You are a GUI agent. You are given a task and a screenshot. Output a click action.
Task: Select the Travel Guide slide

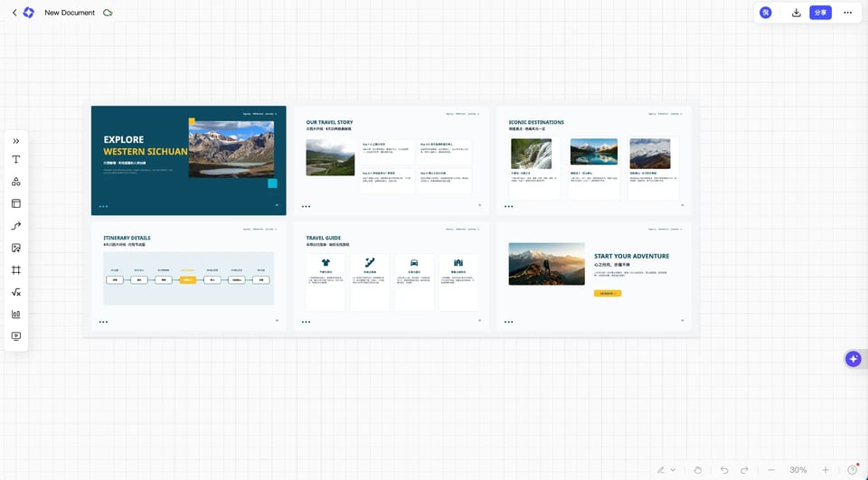pos(392,277)
